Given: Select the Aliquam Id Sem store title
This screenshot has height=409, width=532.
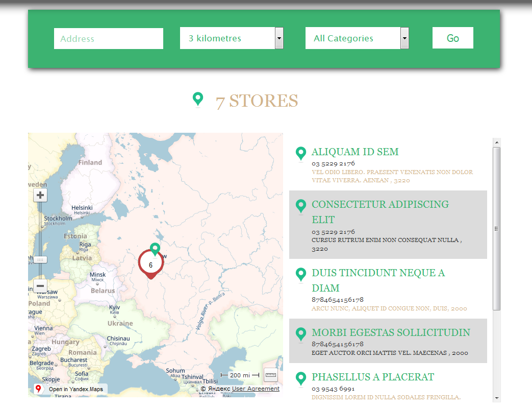Looking at the screenshot, I should pyautogui.click(x=355, y=152).
